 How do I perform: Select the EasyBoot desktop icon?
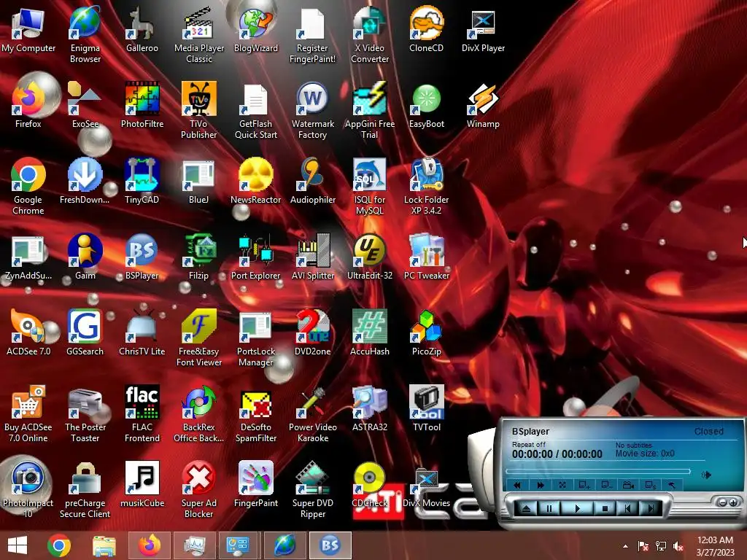pos(426,106)
